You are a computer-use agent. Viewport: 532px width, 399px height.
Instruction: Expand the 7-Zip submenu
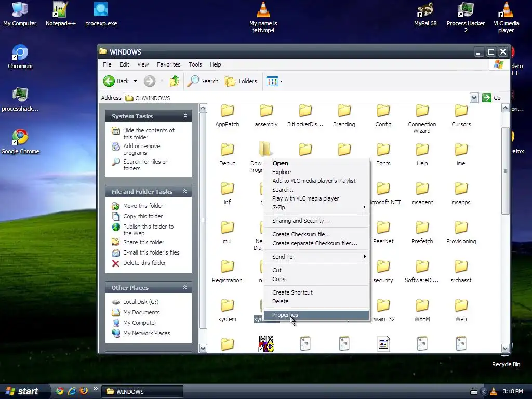[x=316, y=207]
